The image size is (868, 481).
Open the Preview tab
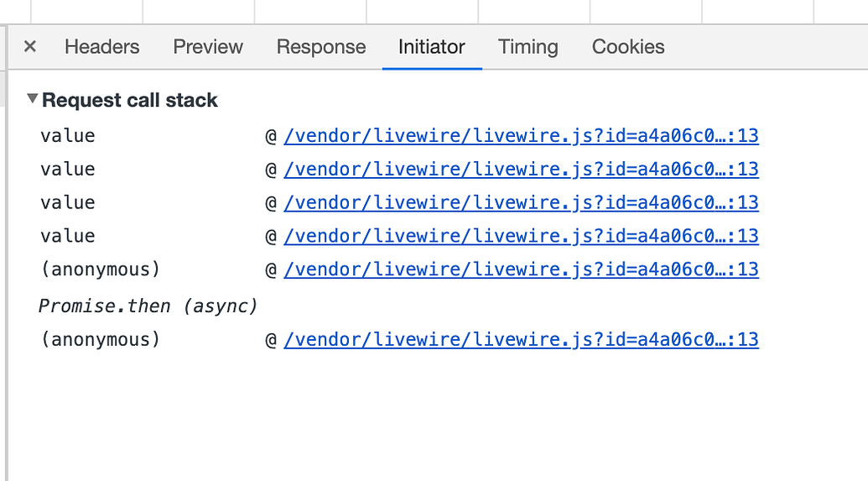tap(208, 47)
